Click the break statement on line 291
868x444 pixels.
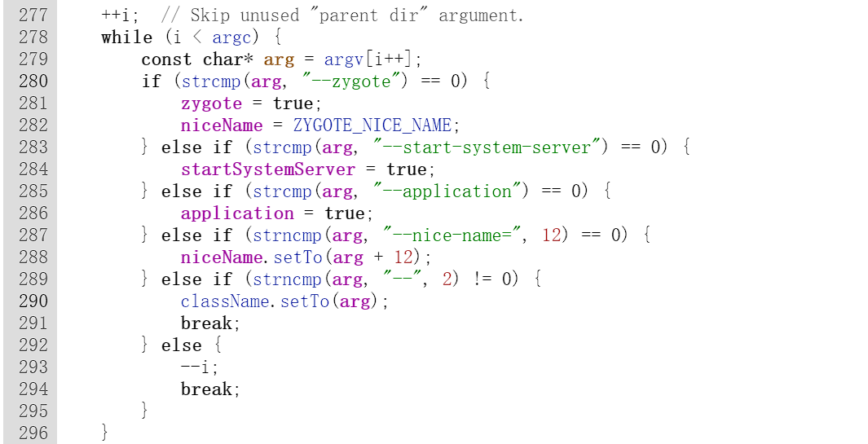209,323
